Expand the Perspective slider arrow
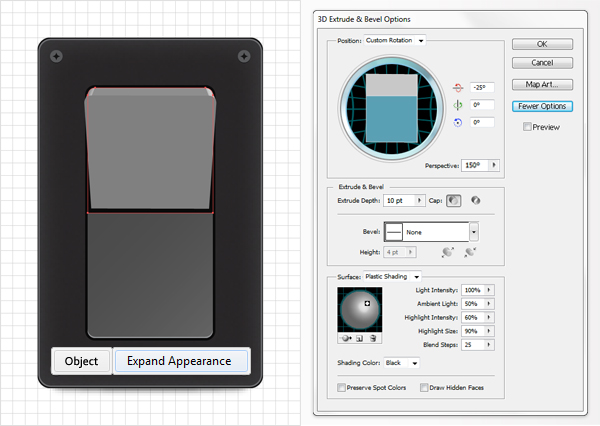 click(x=494, y=165)
